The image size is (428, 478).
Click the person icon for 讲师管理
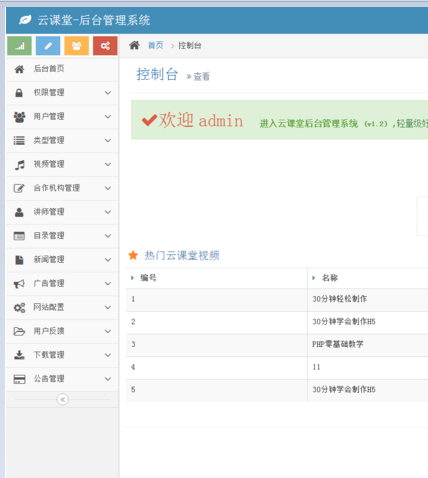[x=19, y=212]
